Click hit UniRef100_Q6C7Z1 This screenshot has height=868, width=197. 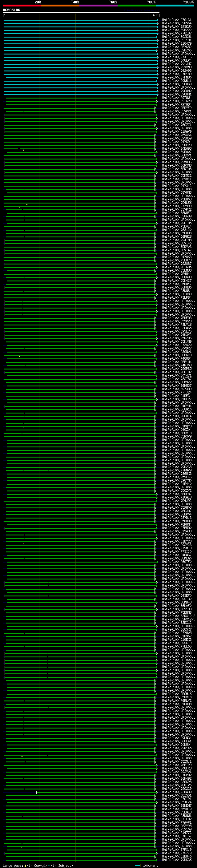[176, 125]
